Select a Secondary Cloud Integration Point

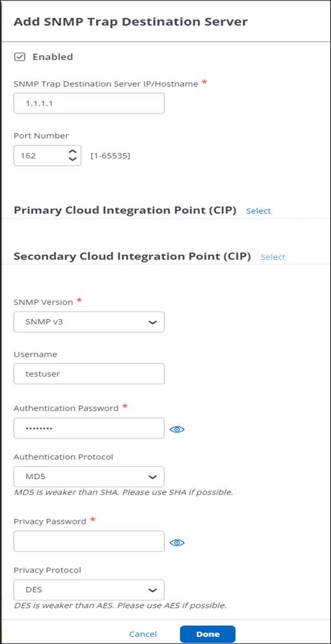pos(273,257)
